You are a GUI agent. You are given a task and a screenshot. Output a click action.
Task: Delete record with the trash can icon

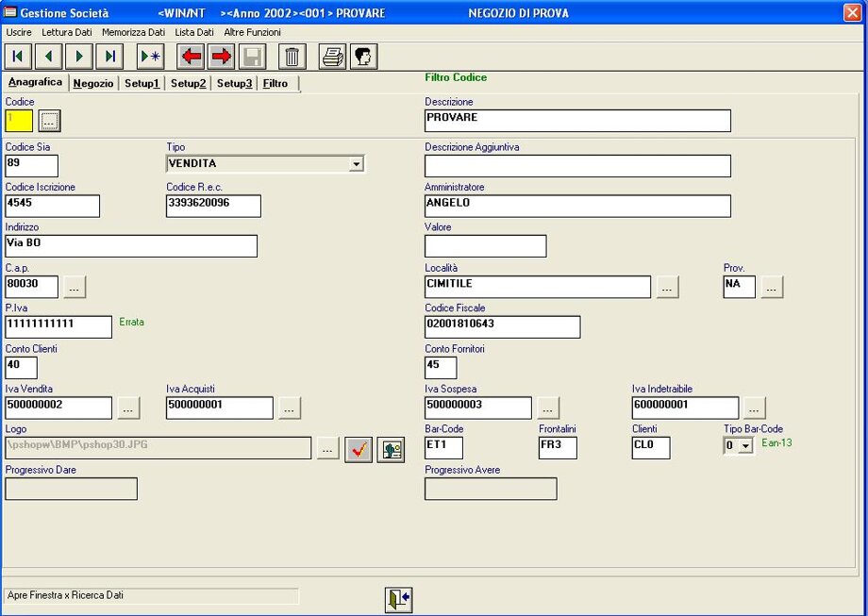point(292,57)
